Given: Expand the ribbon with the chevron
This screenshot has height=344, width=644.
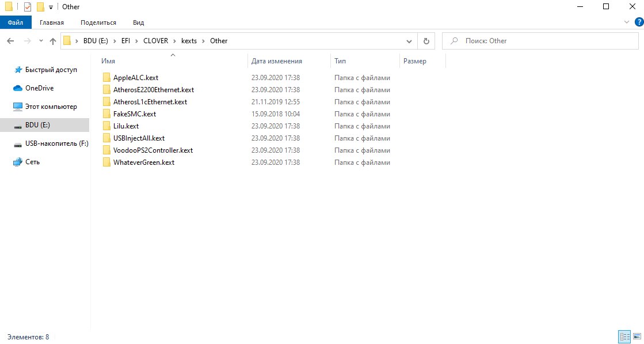Looking at the screenshot, I should pyautogui.click(x=627, y=22).
